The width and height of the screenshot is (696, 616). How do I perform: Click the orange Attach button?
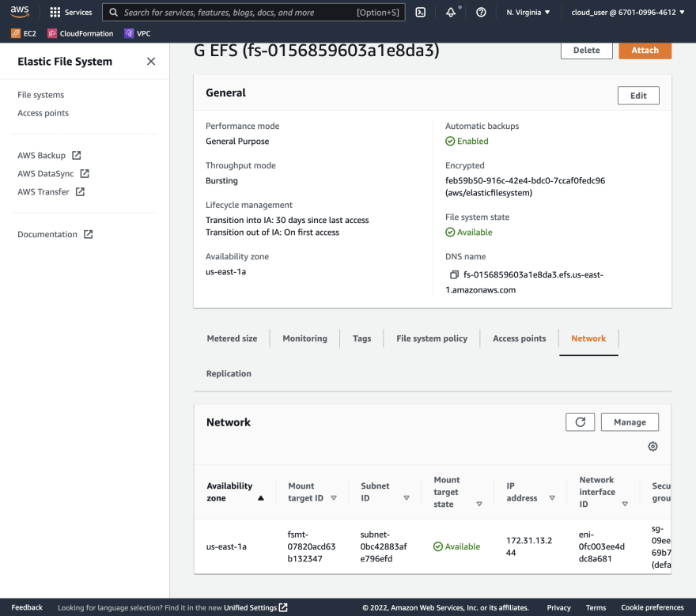pos(645,50)
